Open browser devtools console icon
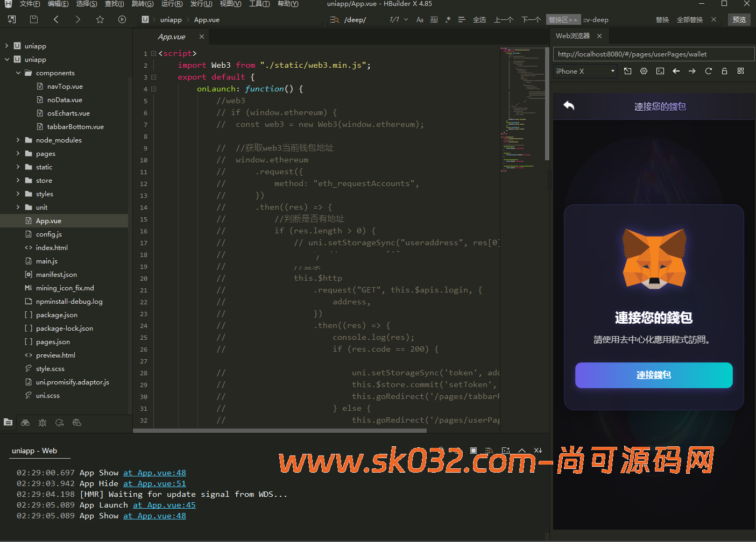 pyautogui.click(x=660, y=71)
